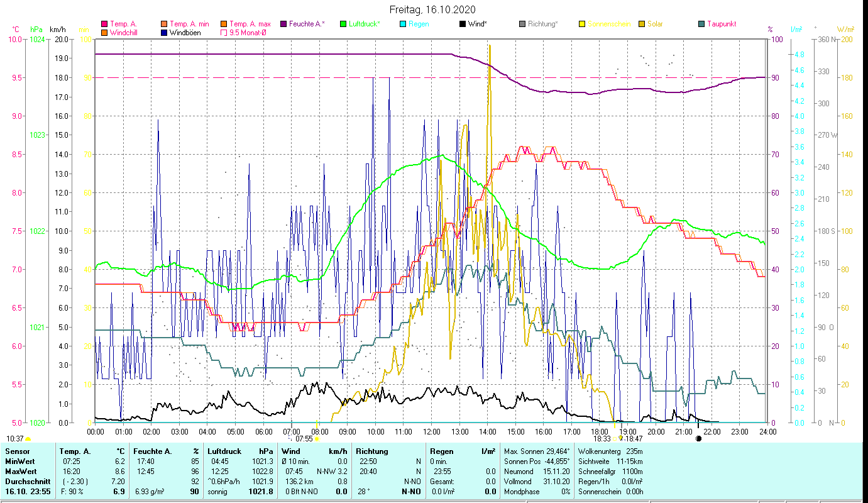Click the black moon marker near 21:30
868x503 pixels.
coord(698,438)
